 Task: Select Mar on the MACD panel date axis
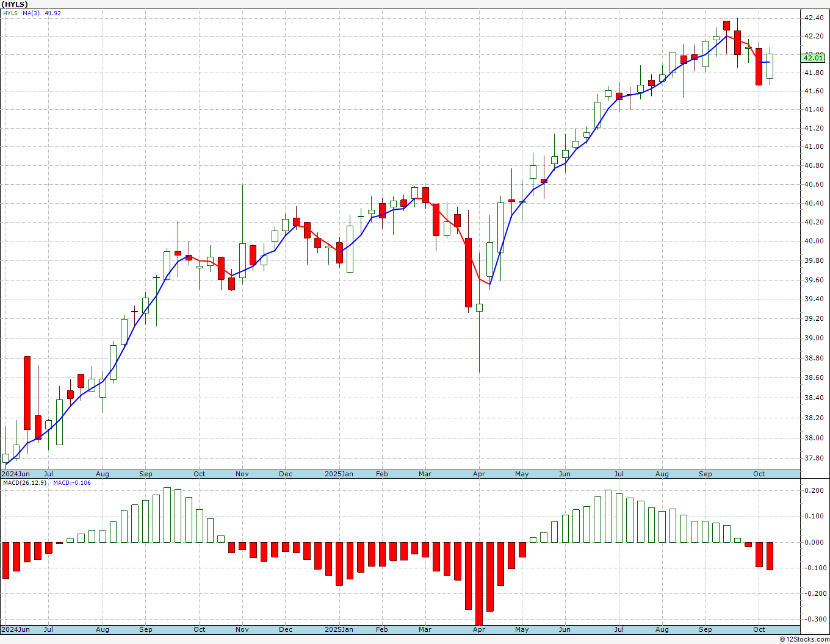tap(425, 629)
